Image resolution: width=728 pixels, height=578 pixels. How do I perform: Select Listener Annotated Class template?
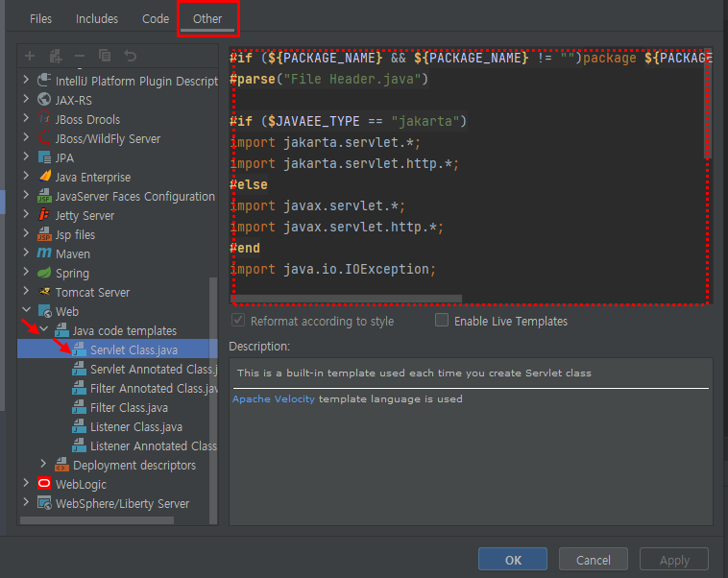point(154,446)
